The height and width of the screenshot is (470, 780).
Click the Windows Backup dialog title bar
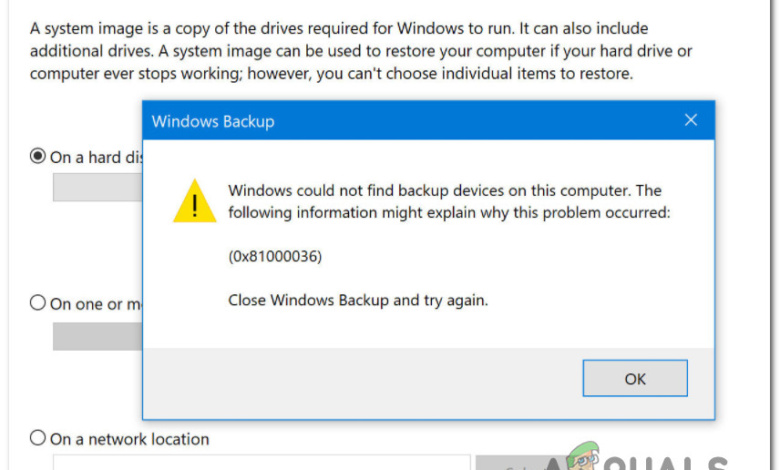400,122
